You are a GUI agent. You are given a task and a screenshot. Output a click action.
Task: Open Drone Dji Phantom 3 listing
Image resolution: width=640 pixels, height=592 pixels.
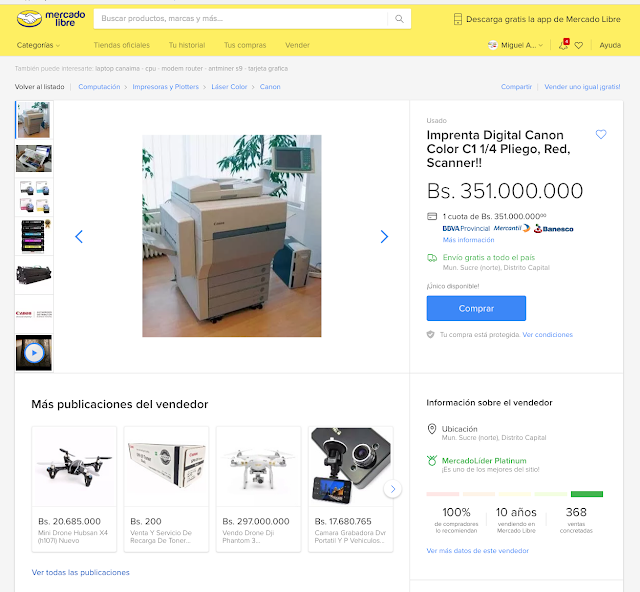tap(258, 489)
